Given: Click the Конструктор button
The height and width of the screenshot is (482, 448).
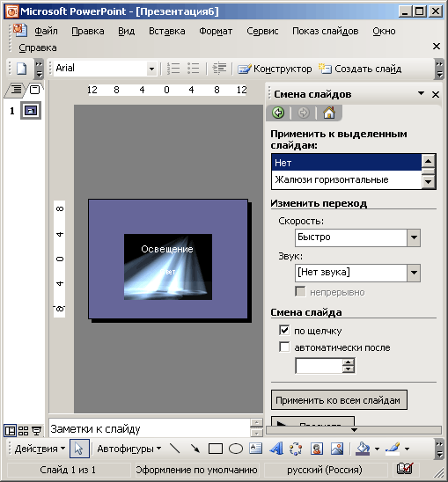Looking at the screenshot, I should click(x=275, y=69).
